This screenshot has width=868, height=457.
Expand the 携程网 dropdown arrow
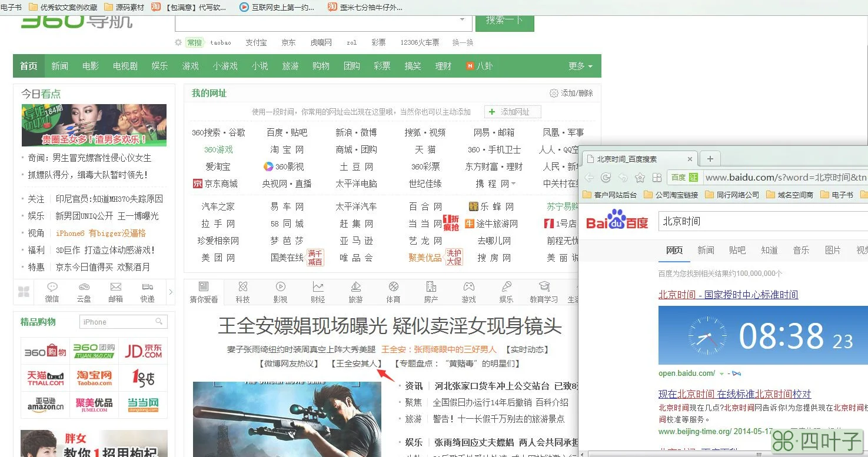[513, 184]
